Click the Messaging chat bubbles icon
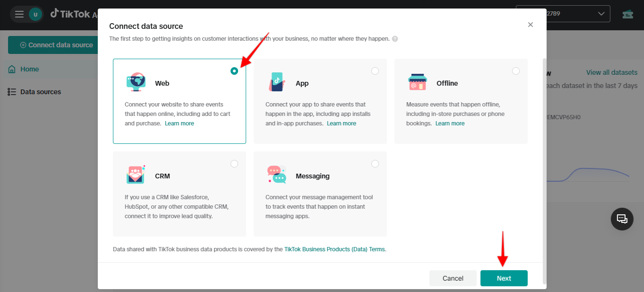This screenshot has width=644, height=292. (276, 175)
